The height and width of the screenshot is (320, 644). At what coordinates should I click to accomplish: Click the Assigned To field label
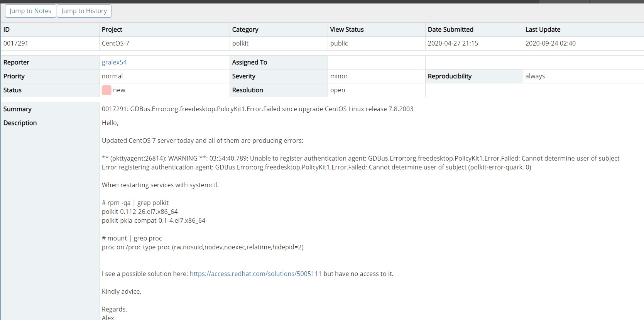coord(249,62)
